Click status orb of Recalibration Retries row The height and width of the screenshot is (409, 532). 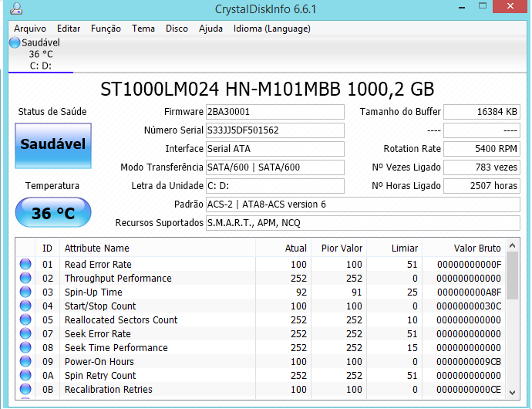(25, 390)
